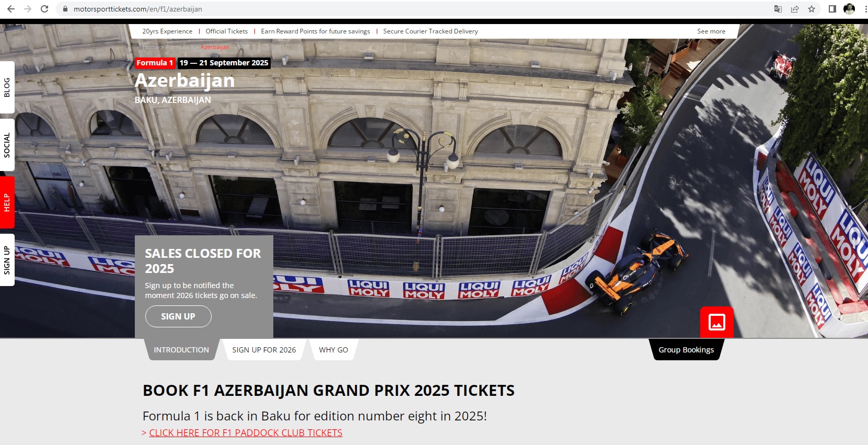
Task: Open the browser profile avatar
Action: (x=849, y=9)
